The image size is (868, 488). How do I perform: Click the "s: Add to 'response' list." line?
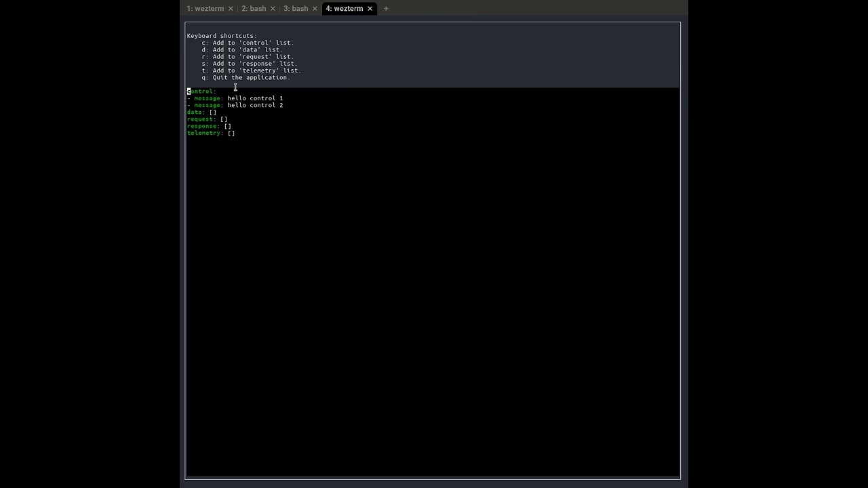[250, 64]
